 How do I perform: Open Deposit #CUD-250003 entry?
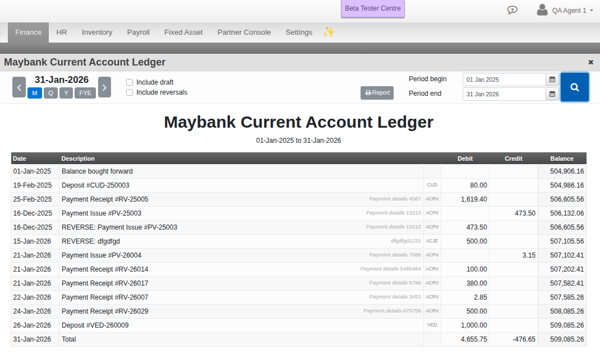95,185
